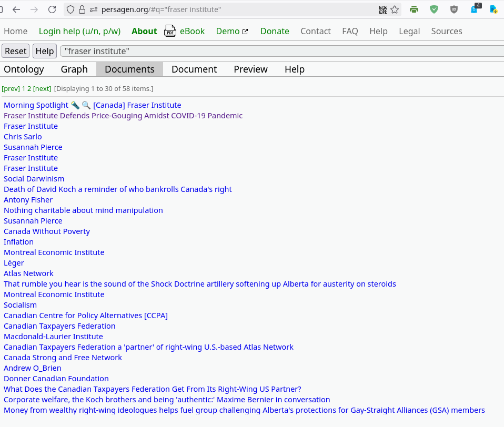Open the Demo link
The width and height of the screenshot is (504, 427).
[x=228, y=31]
